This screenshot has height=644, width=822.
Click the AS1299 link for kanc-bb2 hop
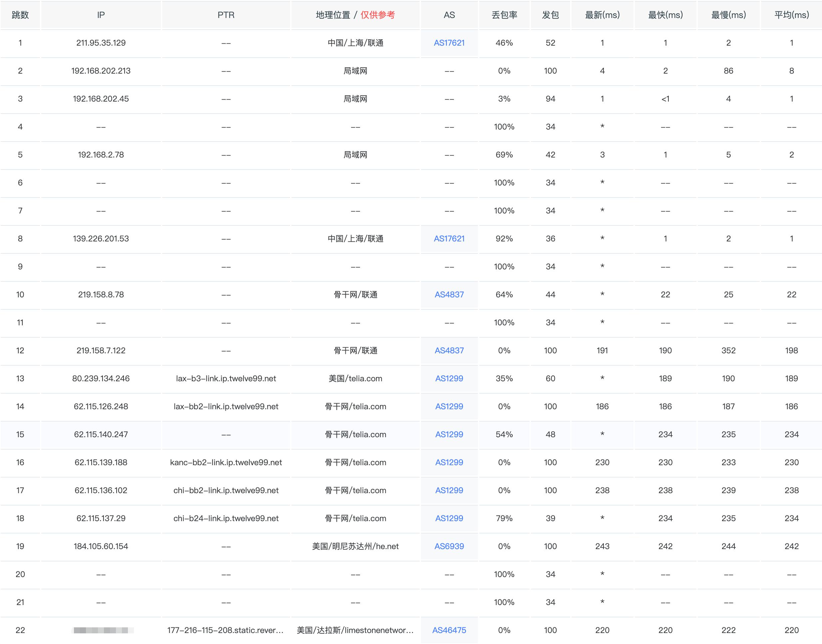[449, 462]
